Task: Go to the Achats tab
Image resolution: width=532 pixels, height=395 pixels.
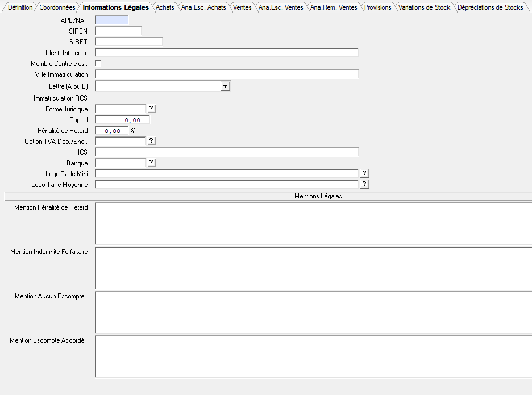Action: [165, 7]
